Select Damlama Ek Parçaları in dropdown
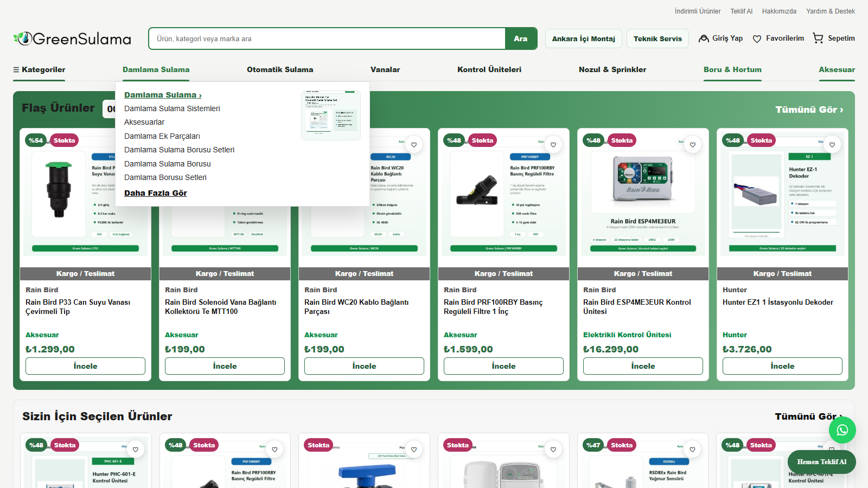 162,136
